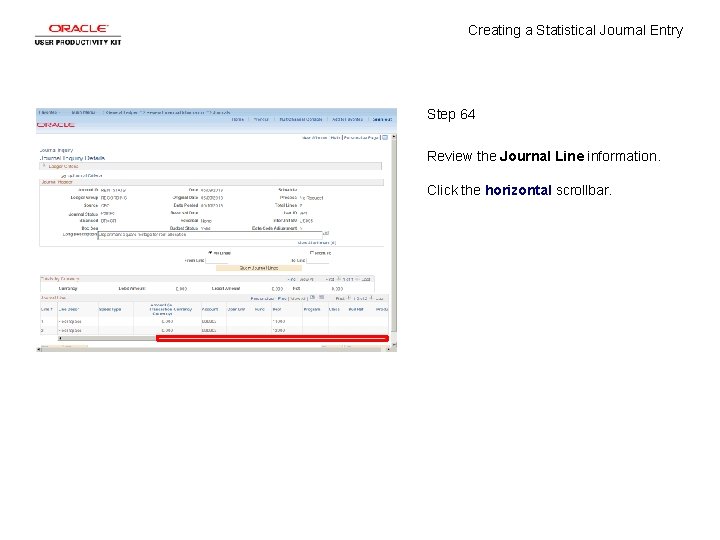720x540 pixels.
Task: Click the From Line input field
Action: click(x=216, y=260)
